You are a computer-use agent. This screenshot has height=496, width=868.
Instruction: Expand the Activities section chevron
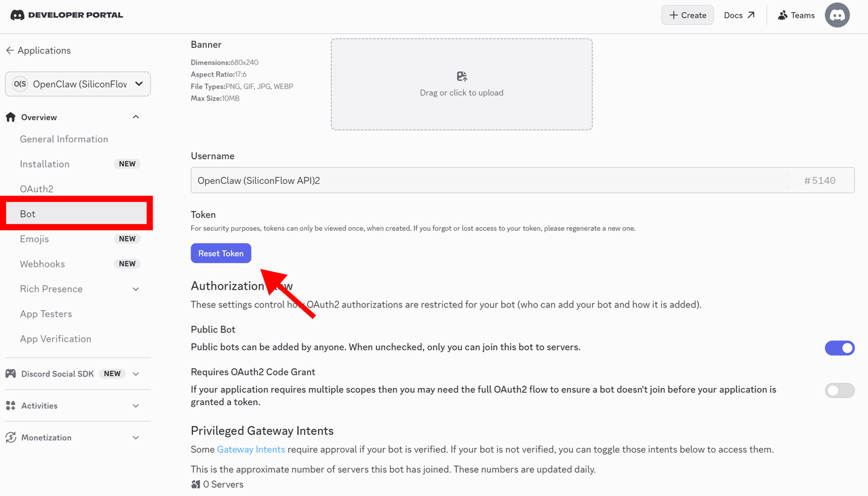coord(136,406)
